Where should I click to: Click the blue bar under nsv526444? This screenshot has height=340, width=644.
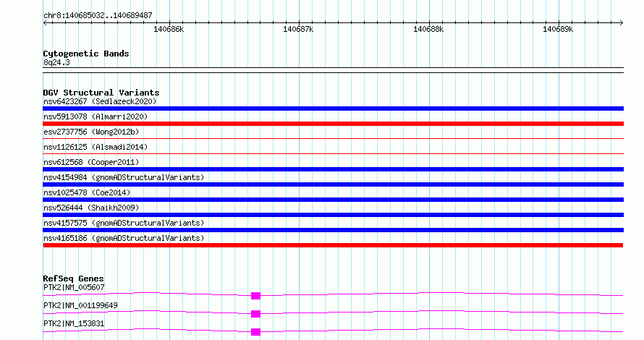(333, 215)
